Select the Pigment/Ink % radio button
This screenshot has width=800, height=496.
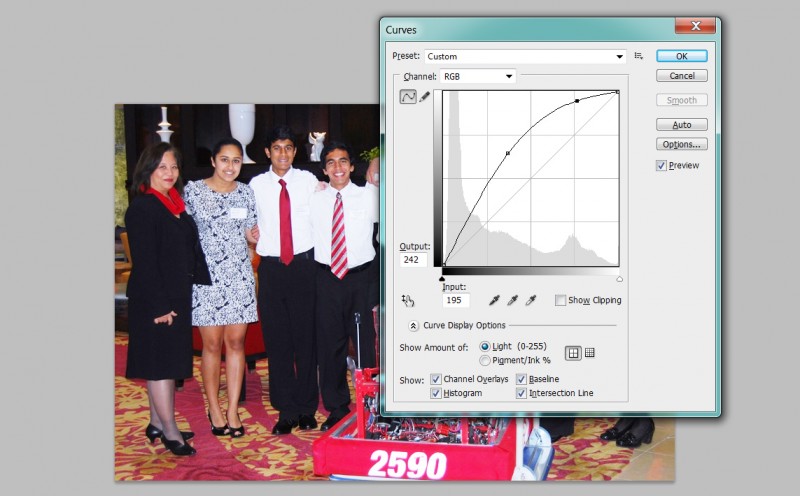tap(485, 360)
